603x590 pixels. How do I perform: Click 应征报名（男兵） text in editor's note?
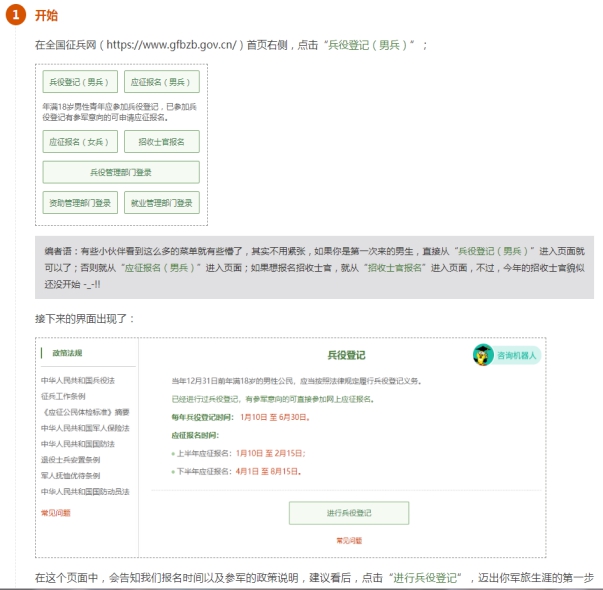click(x=161, y=268)
